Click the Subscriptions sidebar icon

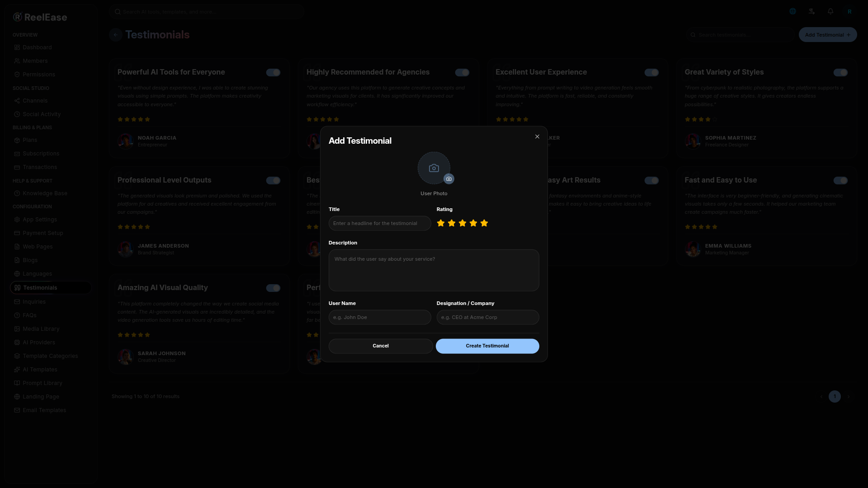[17, 154]
